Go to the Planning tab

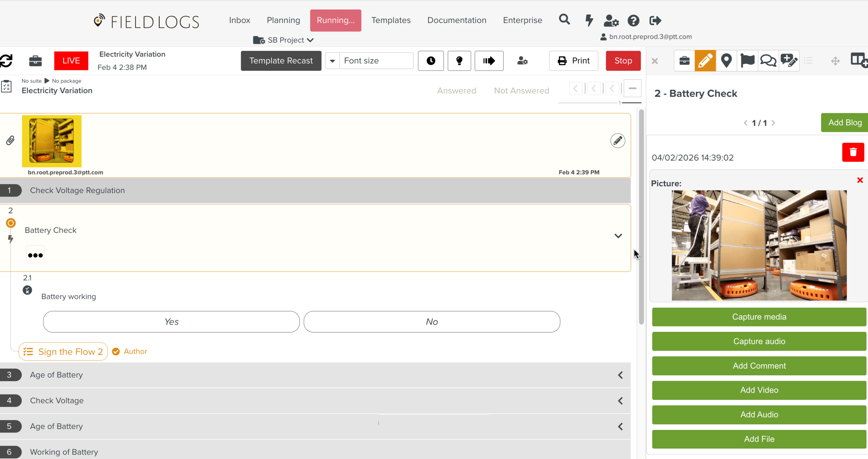point(283,20)
